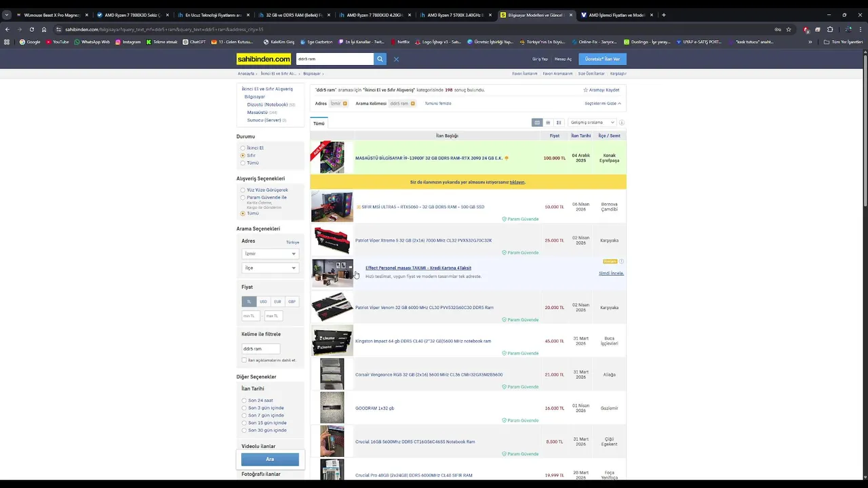Show more bookmarks with double chevron
868x488 pixels.
[x=810, y=42]
